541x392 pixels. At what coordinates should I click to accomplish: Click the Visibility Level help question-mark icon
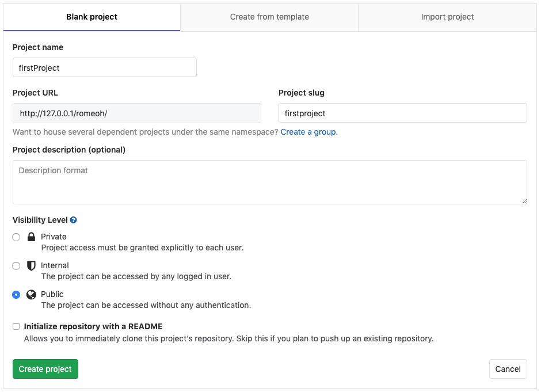click(74, 220)
